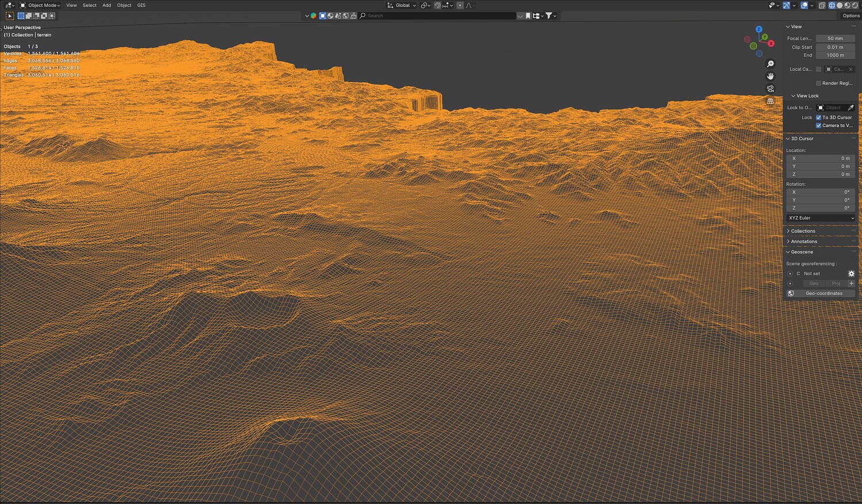Click the pan view hand button
This screenshot has height=504, width=862.
click(771, 76)
